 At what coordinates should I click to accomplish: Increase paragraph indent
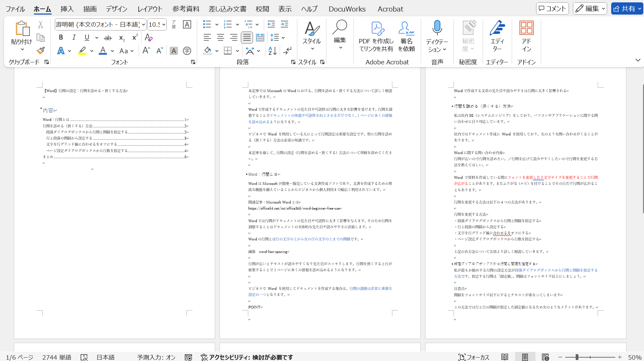point(284,24)
